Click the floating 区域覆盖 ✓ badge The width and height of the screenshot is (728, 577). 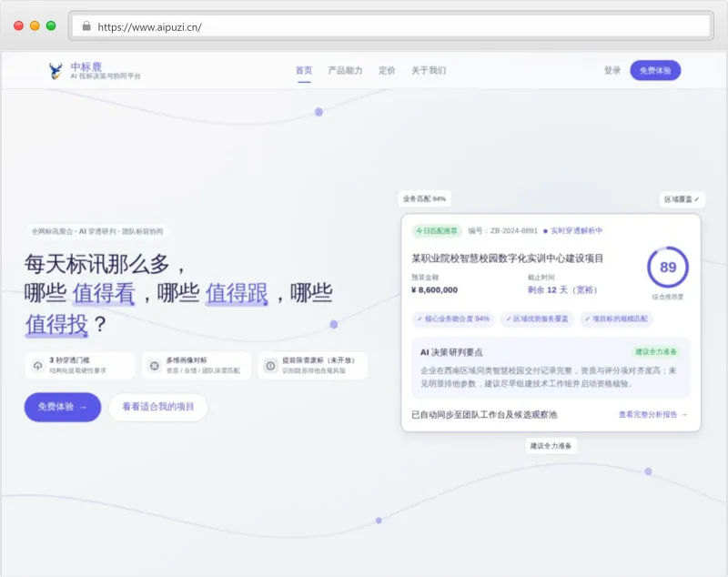click(x=682, y=199)
